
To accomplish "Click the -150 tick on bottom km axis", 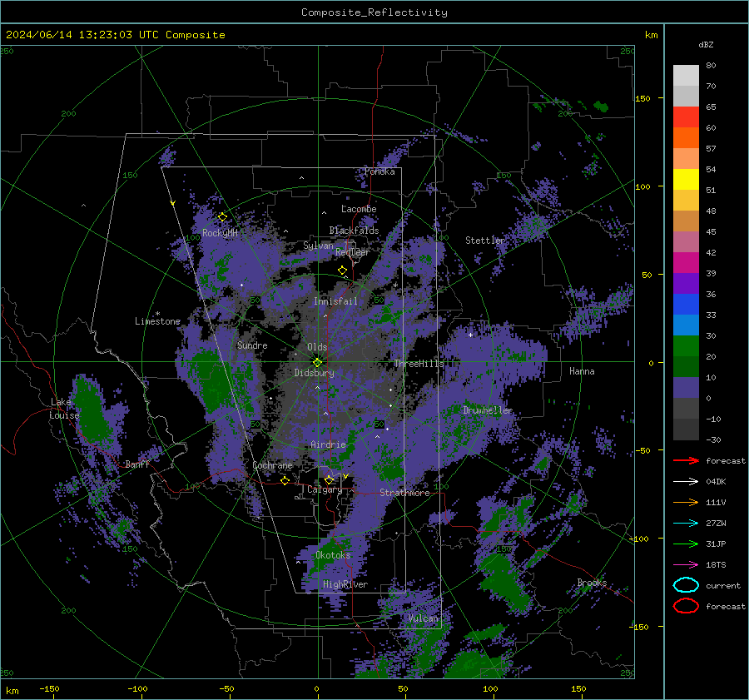I will coord(50,688).
